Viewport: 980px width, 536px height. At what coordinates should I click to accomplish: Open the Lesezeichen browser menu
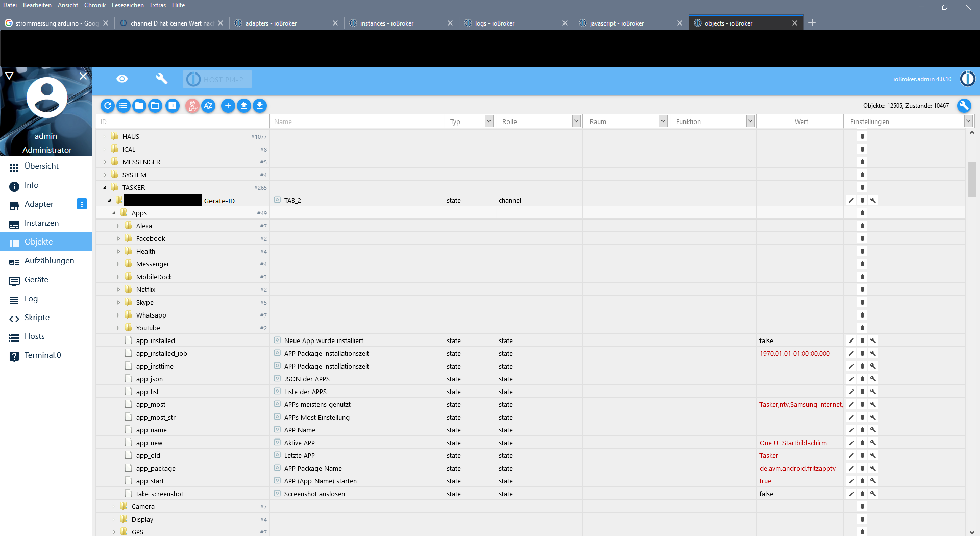click(x=128, y=5)
